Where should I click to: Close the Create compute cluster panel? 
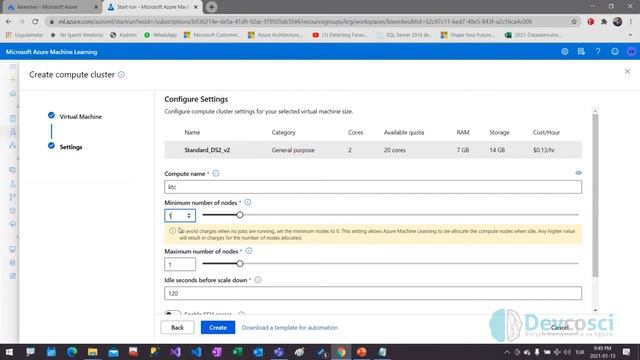click(x=627, y=71)
